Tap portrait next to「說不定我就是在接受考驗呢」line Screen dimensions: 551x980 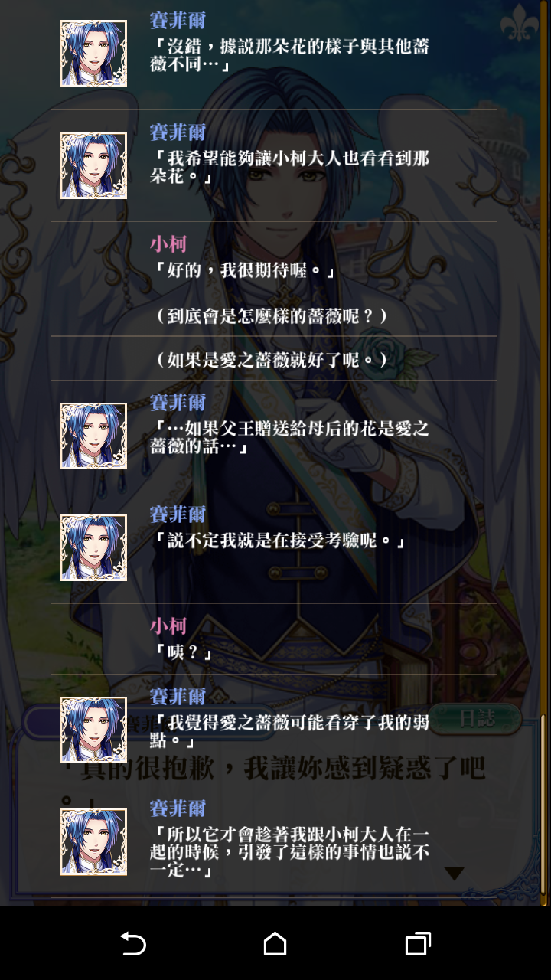(x=93, y=547)
